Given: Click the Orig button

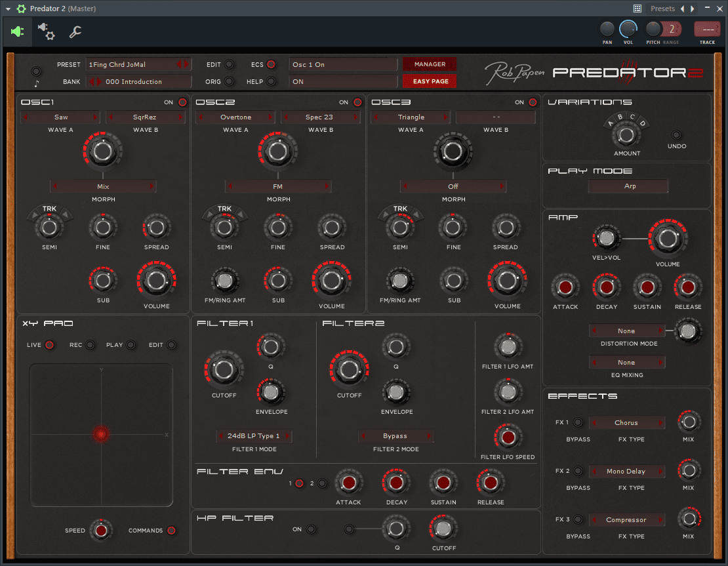Looking at the screenshot, I should click(x=229, y=81).
